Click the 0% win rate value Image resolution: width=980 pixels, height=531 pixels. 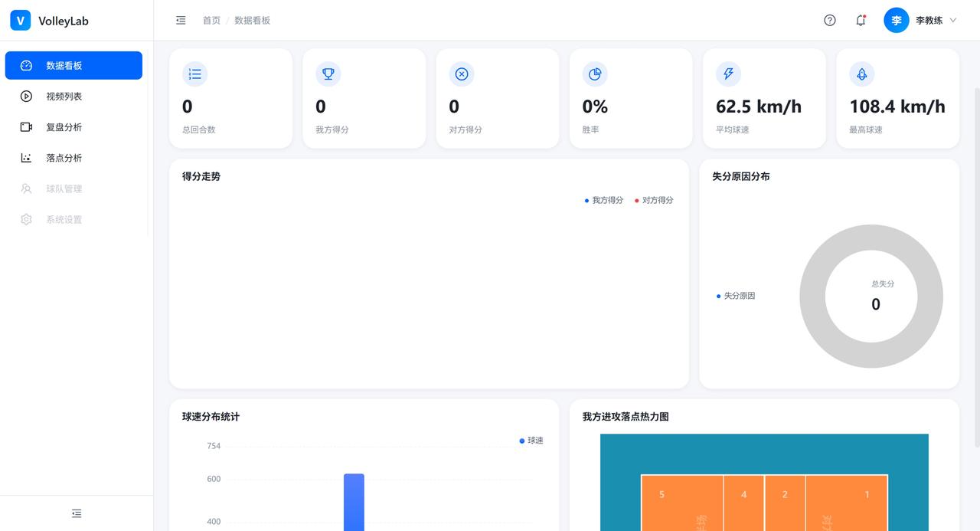(x=595, y=107)
